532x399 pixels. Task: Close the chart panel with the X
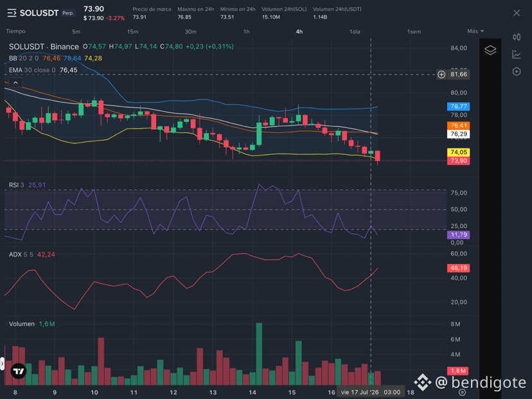[x=517, y=13]
